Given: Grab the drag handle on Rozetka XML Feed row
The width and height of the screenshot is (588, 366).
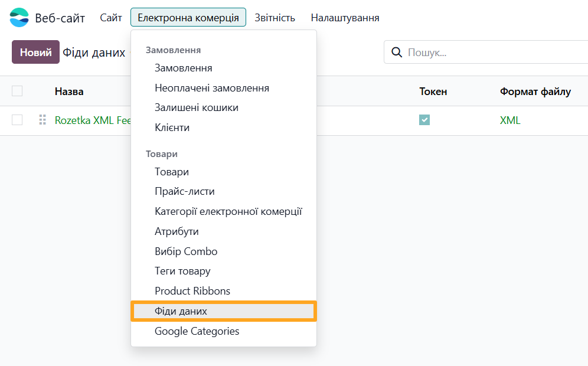Looking at the screenshot, I should pos(43,120).
